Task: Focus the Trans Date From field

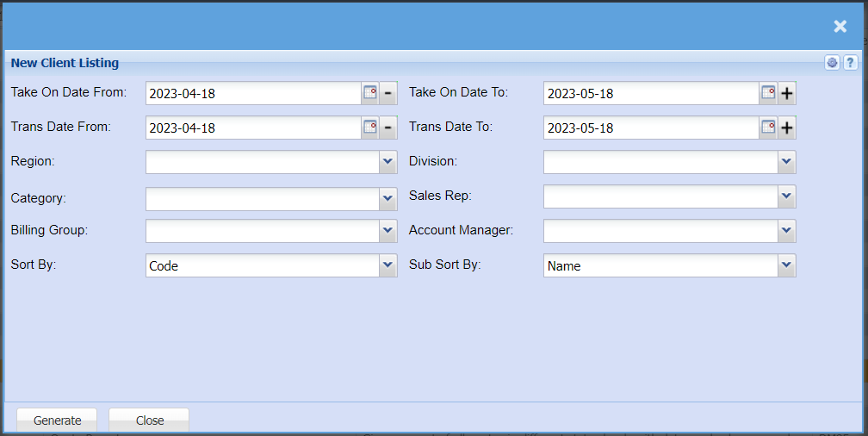Action: coord(254,128)
